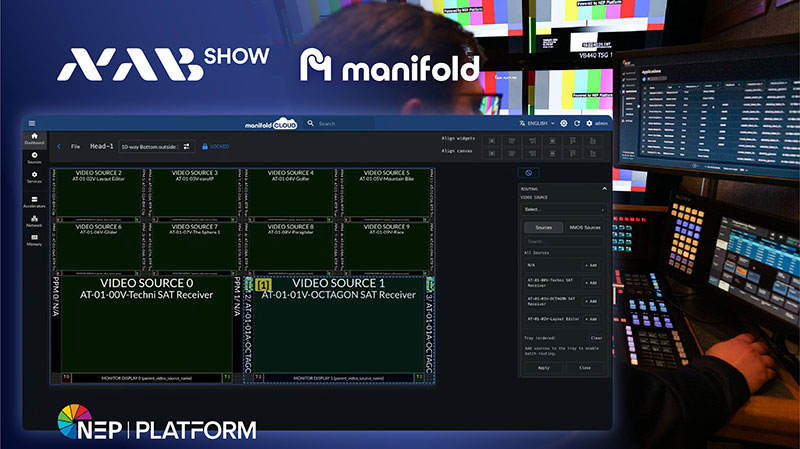Select the VIDEO SOURCE 7 tile
The width and height of the screenshot is (800, 449).
point(194,248)
